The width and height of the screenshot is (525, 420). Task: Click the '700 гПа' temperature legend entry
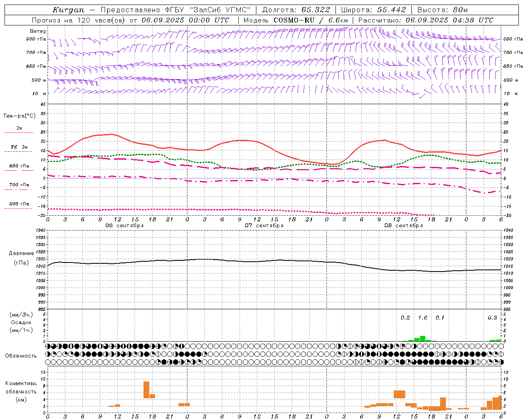(19, 185)
